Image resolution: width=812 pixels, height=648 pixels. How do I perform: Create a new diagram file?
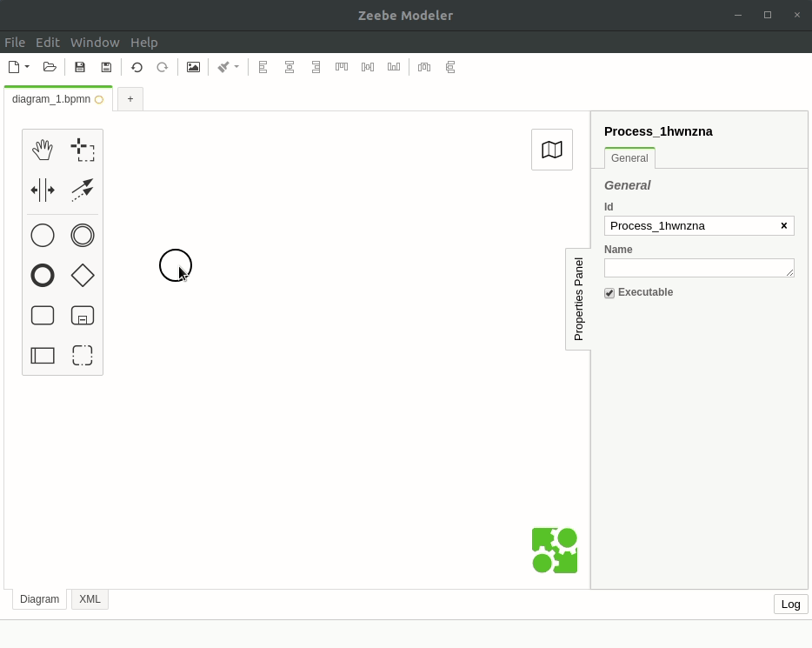[x=14, y=67]
